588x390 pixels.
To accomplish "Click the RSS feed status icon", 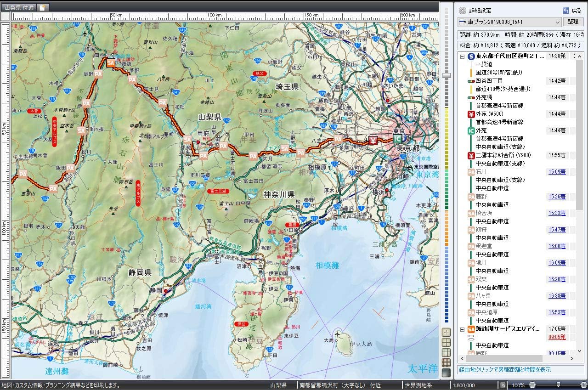I will (503, 385).
